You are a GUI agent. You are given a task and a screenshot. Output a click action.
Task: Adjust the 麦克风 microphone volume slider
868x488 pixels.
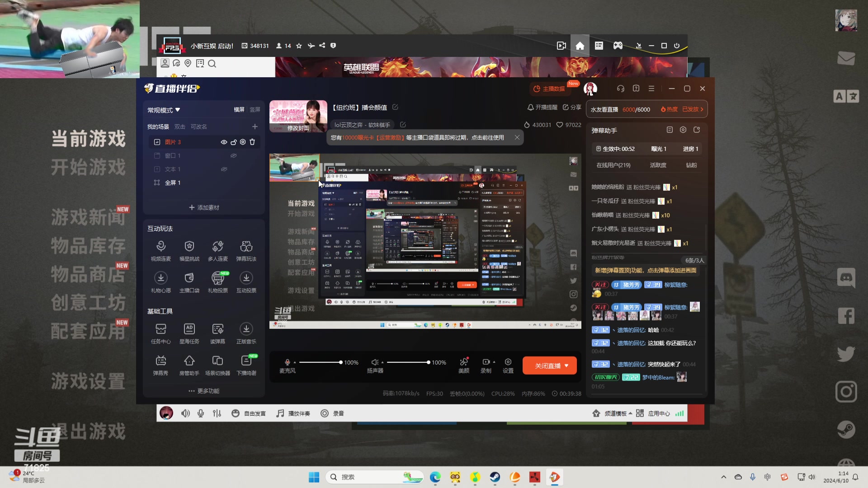tap(320, 362)
